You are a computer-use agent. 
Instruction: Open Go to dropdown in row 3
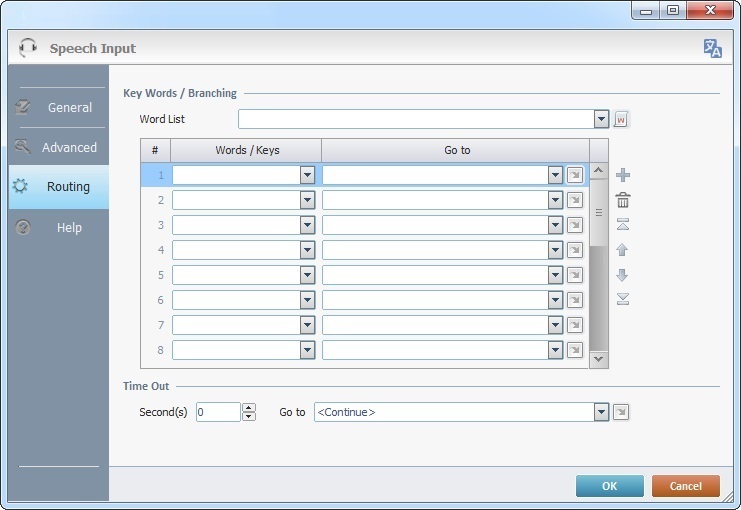(x=556, y=225)
